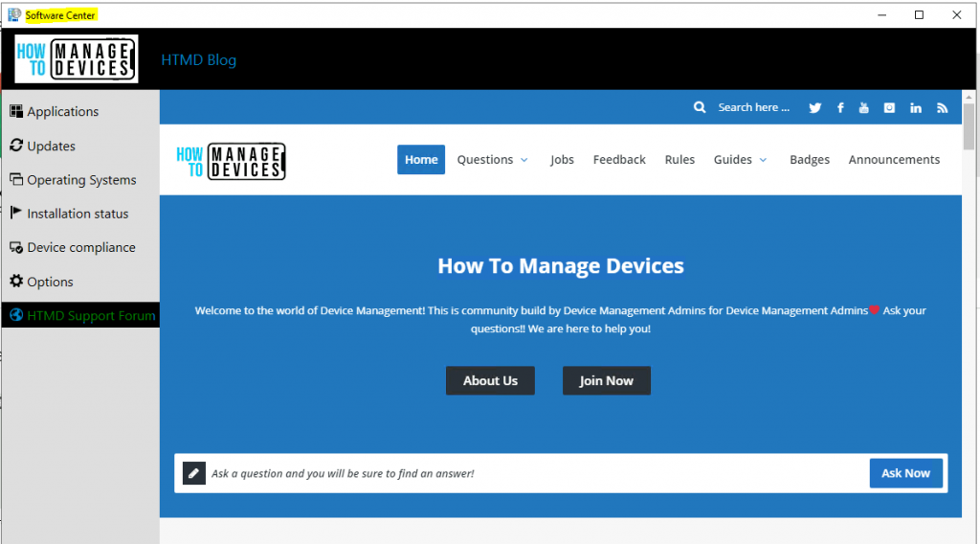Minimize the Software Center window
The height and width of the screenshot is (544, 980).
pyautogui.click(x=881, y=15)
